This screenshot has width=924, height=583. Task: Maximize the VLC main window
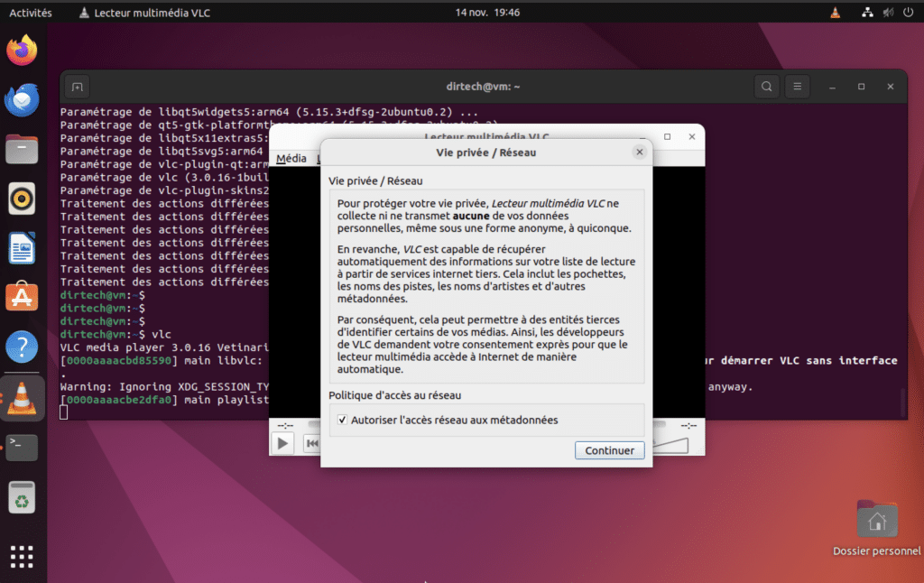pos(667,137)
